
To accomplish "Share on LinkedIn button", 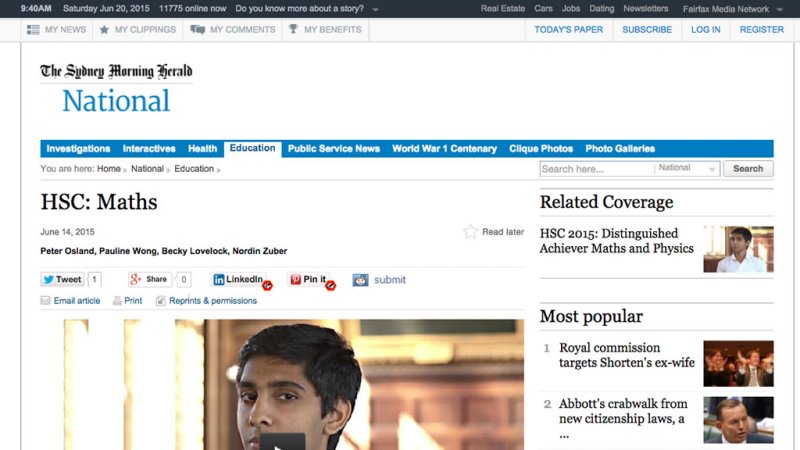I will [x=238, y=279].
